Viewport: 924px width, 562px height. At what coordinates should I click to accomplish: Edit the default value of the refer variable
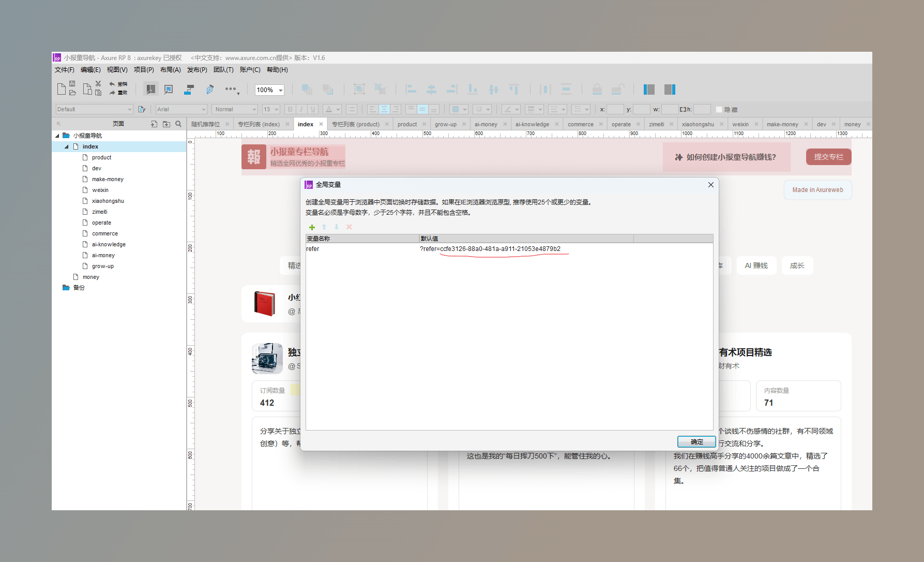pyautogui.click(x=526, y=249)
